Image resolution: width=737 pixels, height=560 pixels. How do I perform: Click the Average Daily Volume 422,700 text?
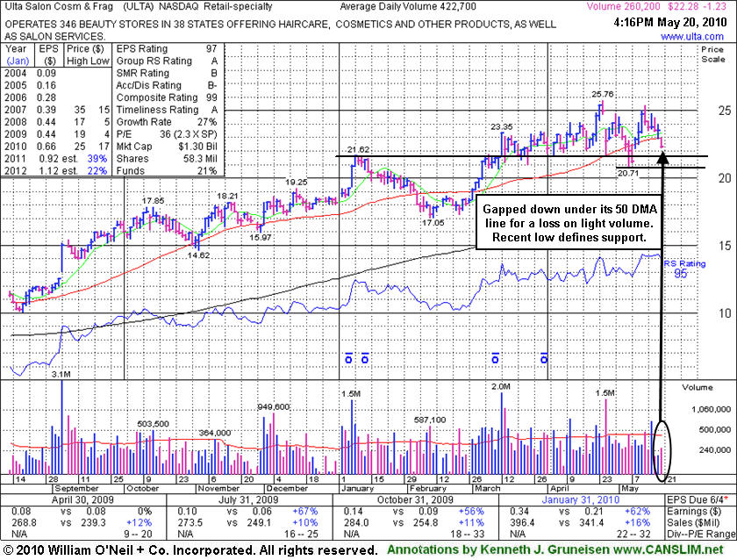[407, 6]
